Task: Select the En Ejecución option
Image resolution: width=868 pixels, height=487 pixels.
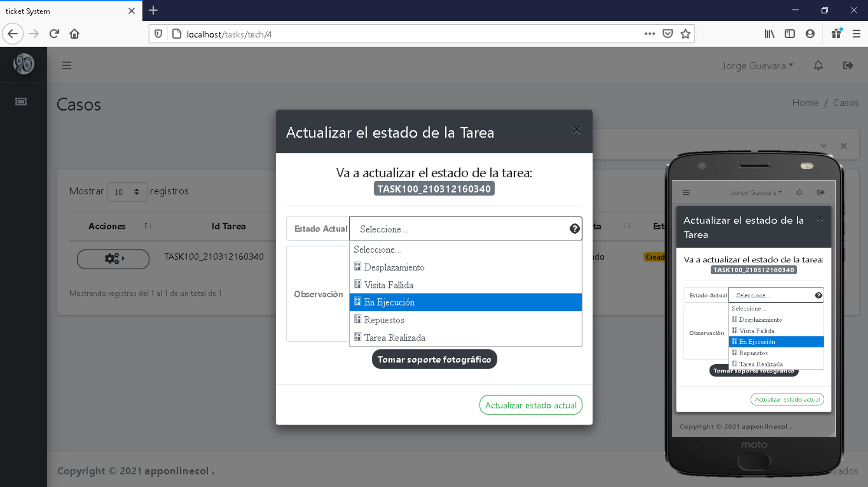Action: click(465, 302)
